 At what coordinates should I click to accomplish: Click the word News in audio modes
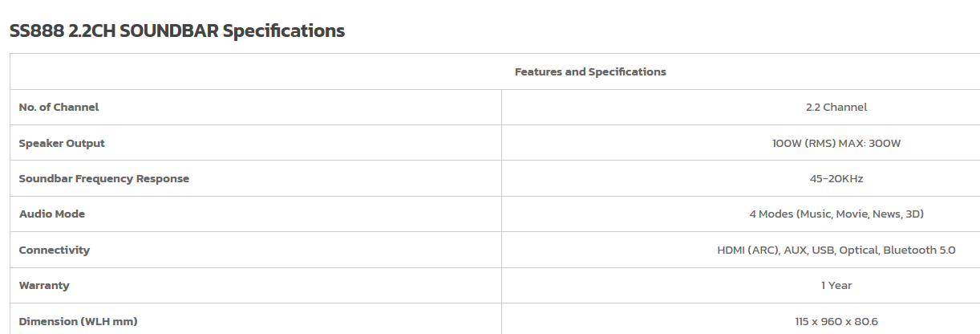pyautogui.click(x=886, y=214)
